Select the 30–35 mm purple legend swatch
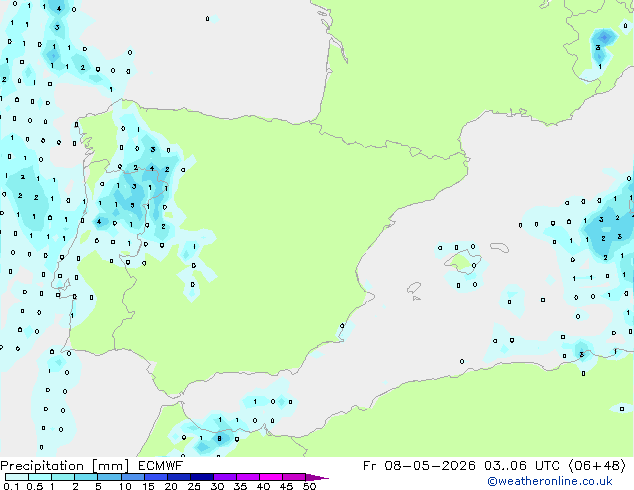 pyautogui.click(x=225, y=477)
